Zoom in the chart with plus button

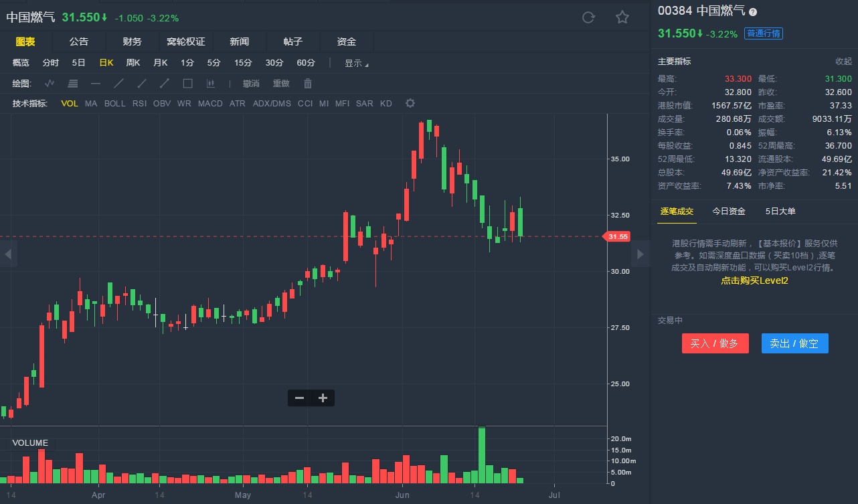[323, 398]
